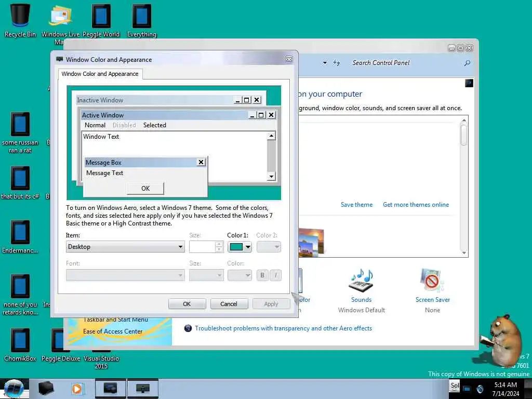532x399 pixels.
Task: Click the volume/clock tray icon
Action: coord(480,389)
